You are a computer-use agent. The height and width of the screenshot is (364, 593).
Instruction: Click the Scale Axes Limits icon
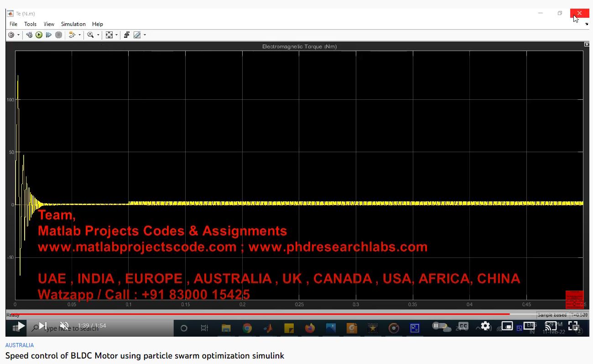coord(109,35)
